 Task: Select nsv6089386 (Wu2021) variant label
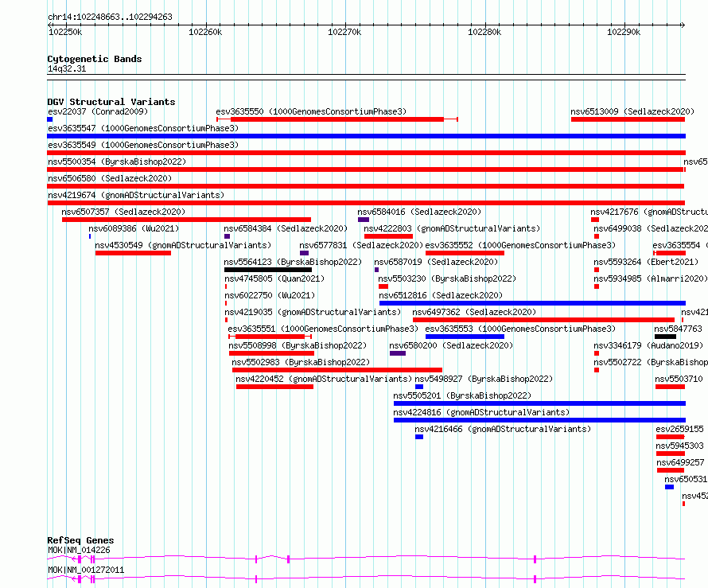[x=134, y=228]
